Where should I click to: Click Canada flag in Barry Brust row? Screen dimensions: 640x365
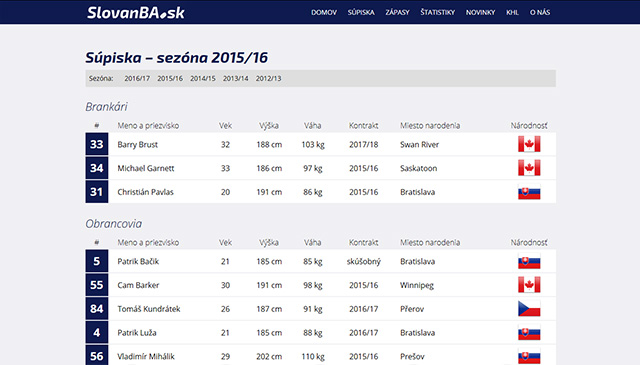click(x=529, y=144)
